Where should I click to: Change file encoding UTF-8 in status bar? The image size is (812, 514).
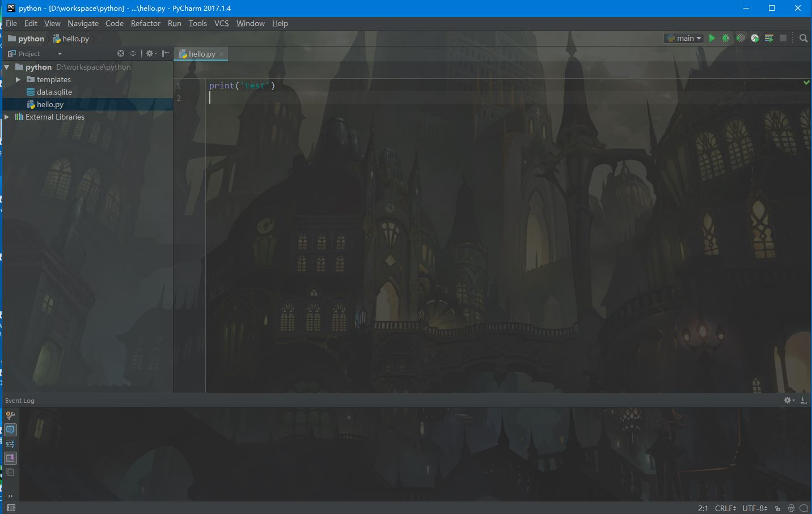point(755,508)
